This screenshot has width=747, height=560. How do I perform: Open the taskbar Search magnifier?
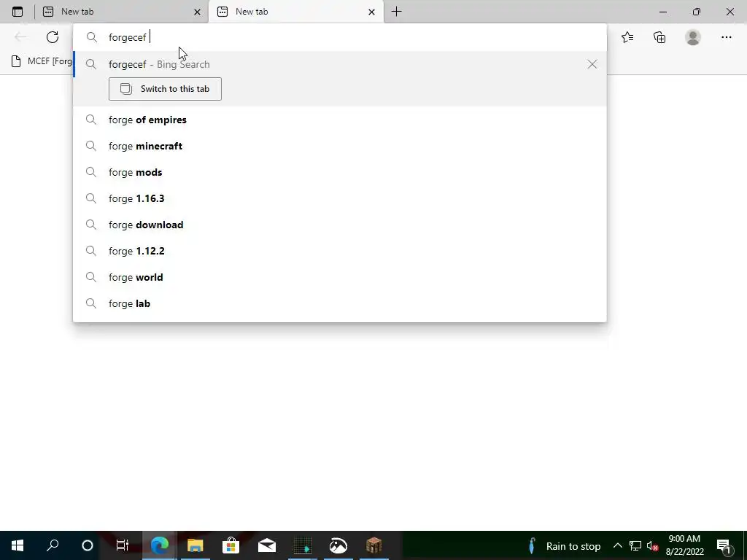53,545
